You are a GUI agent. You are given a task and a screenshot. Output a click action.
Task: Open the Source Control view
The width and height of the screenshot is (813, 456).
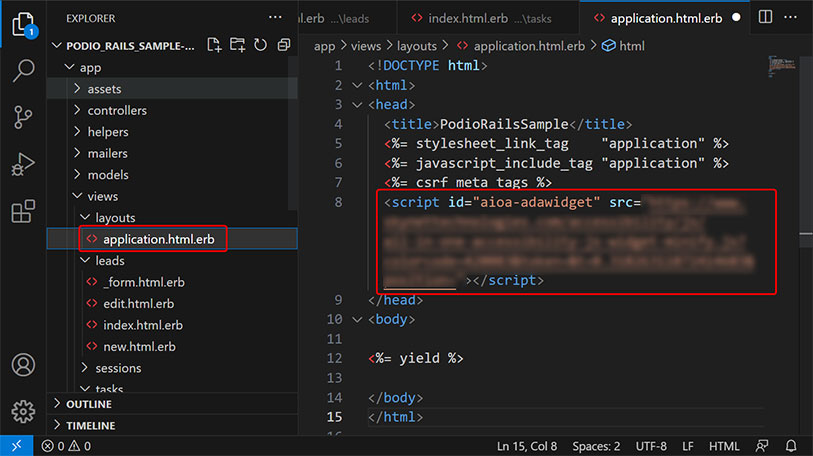22,117
